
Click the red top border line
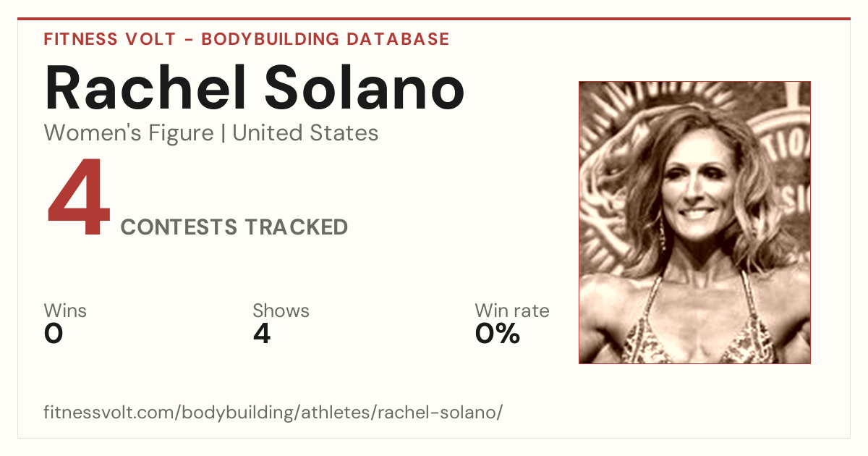click(434, 19)
